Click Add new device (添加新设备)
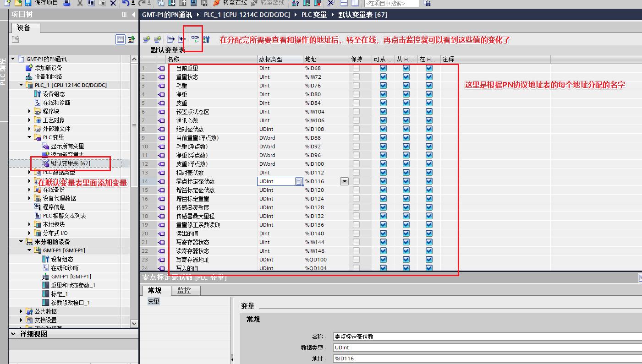 coord(48,68)
